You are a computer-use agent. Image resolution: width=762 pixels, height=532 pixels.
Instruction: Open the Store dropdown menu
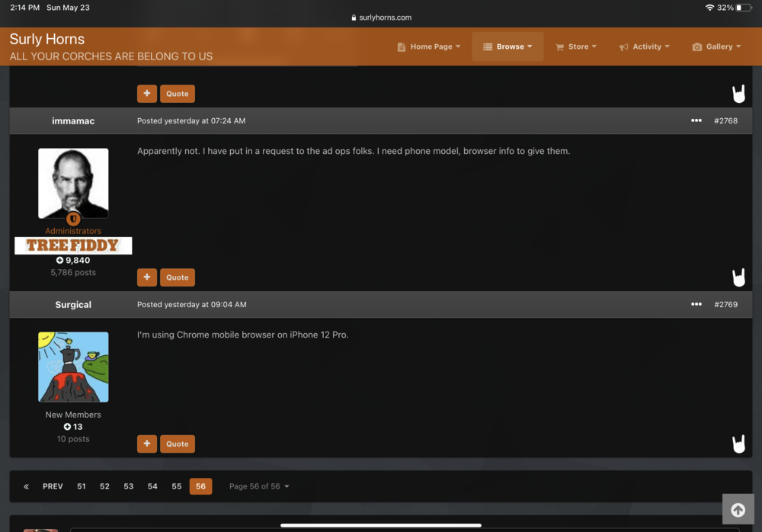(576, 46)
